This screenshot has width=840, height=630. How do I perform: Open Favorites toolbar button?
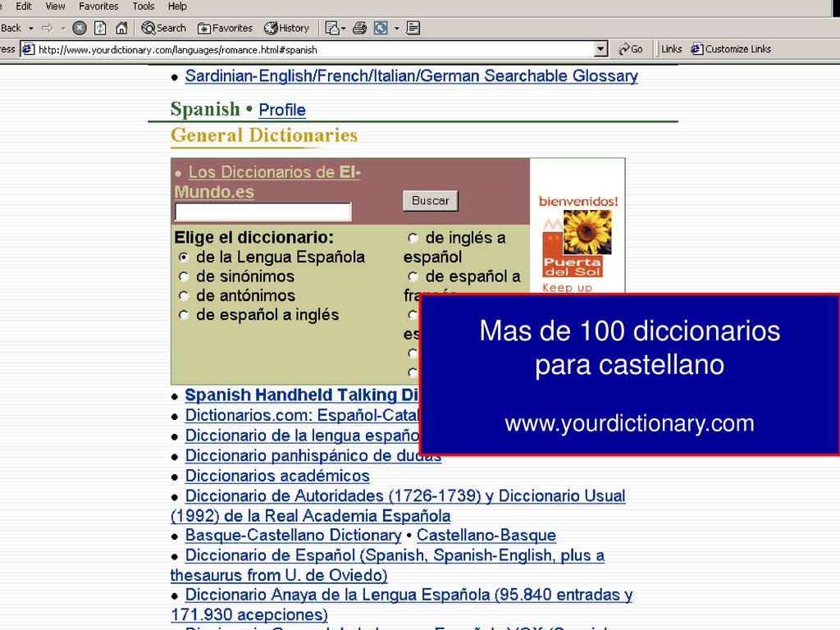tap(225, 28)
